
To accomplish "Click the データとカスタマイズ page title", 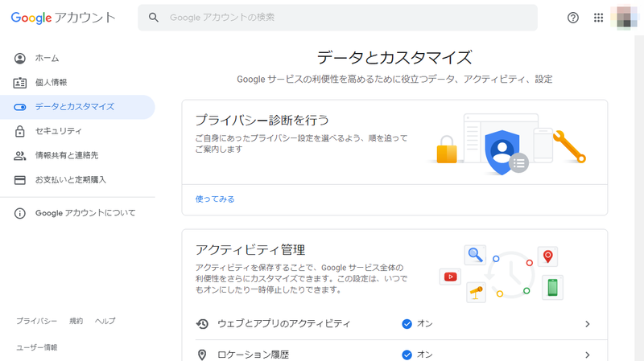I will [x=394, y=57].
